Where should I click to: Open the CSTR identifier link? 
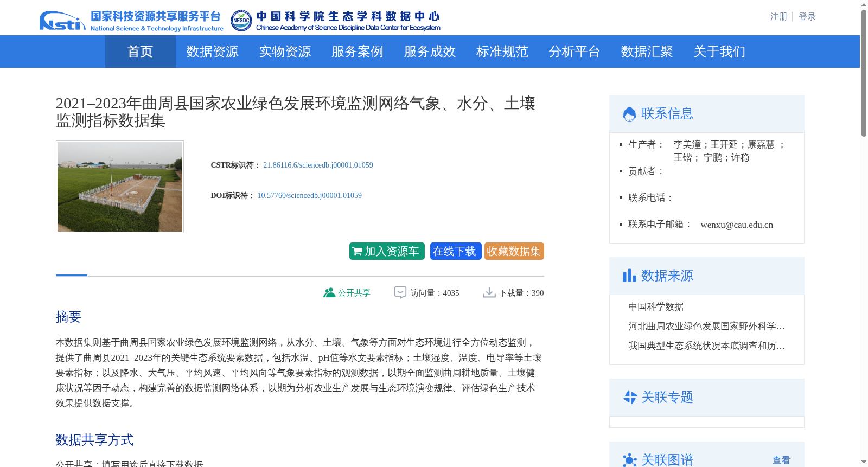[318, 165]
